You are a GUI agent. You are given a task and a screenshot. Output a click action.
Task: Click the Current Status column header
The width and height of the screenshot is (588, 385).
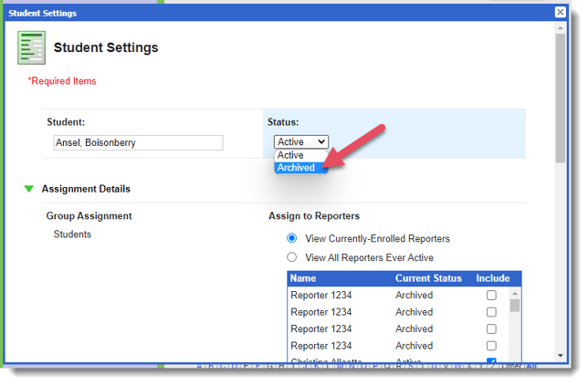pyautogui.click(x=428, y=278)
